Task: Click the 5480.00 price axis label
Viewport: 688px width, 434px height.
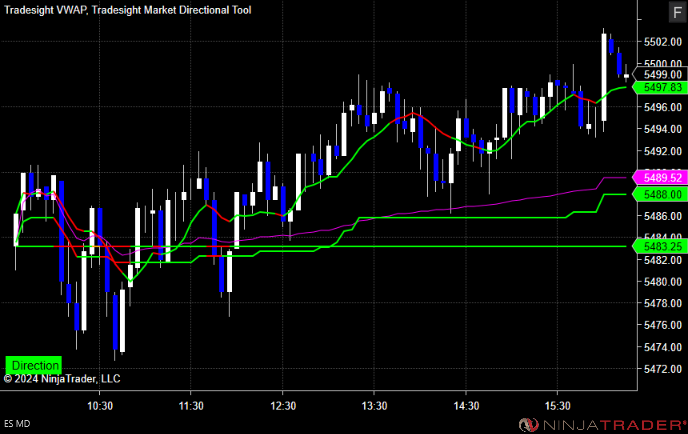Action: 663,282
